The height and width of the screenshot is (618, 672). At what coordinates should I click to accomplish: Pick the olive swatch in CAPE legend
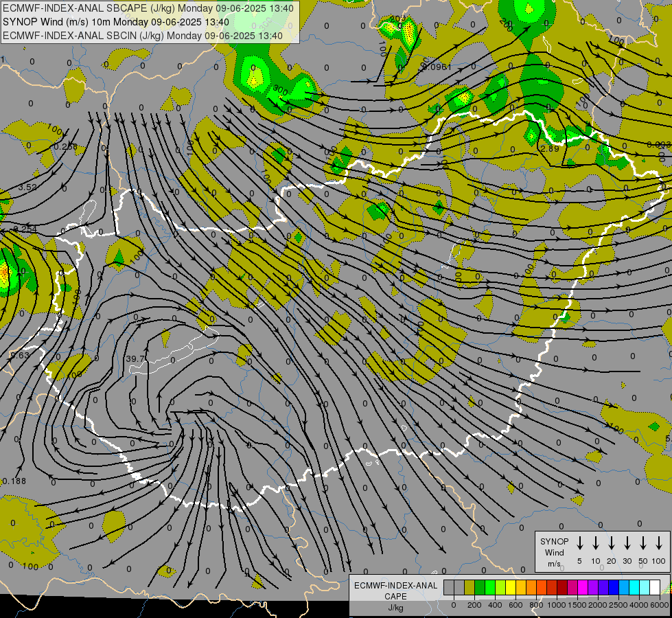(470, 587)
